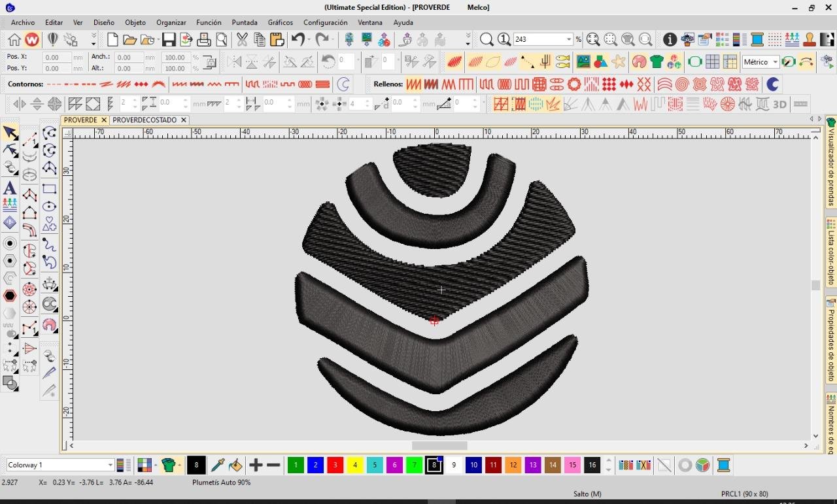This screenshot has width=837, height=504.
Task: Click the Save (floppy disk) icon
Action: (169, 40)
